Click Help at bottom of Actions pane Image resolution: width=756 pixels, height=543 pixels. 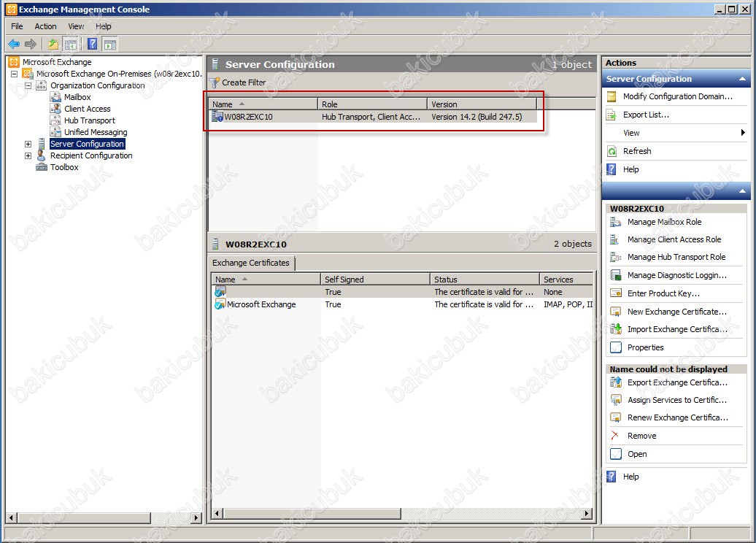[630, 477]
